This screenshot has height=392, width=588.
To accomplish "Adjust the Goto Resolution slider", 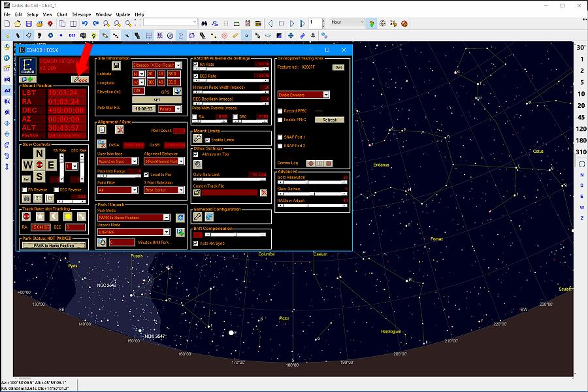I will (312, 182).
